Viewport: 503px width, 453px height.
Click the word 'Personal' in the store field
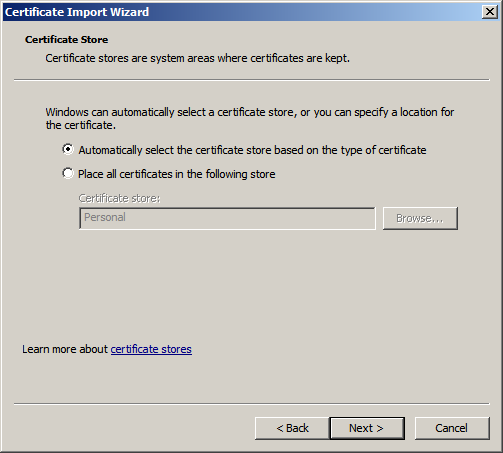click(x=105, y=217)
